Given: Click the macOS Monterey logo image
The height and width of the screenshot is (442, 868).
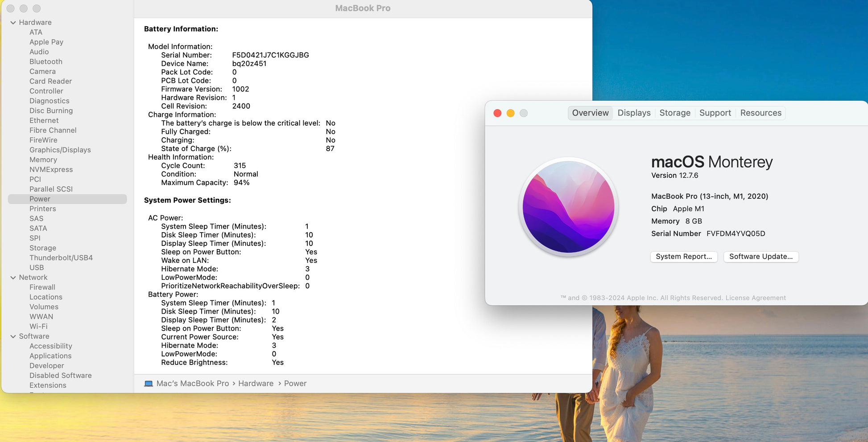Looking at the screenshot, I should [x=568, y=207].
